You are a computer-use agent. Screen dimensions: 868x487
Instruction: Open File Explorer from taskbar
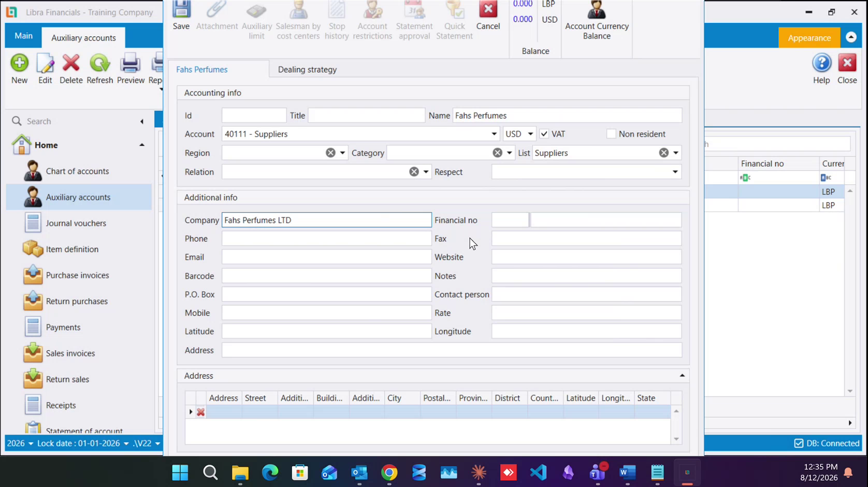pyautogui.click(x=240, y=472)
